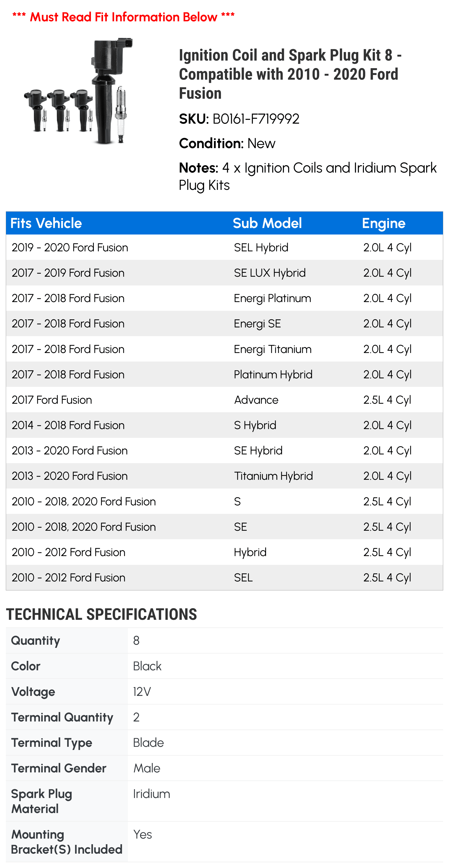Click the Technical Specifications heading

click(101, 614)
